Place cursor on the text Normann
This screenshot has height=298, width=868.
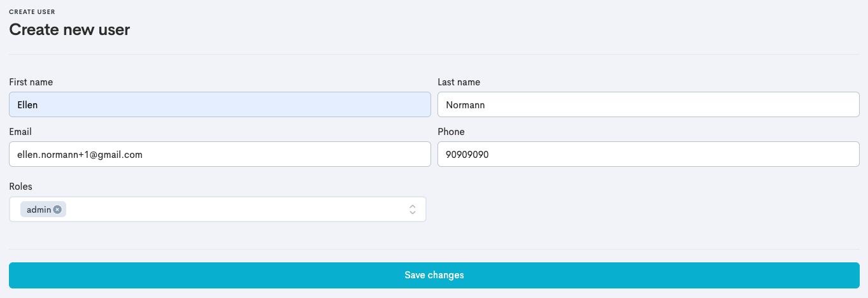[465, 105]
